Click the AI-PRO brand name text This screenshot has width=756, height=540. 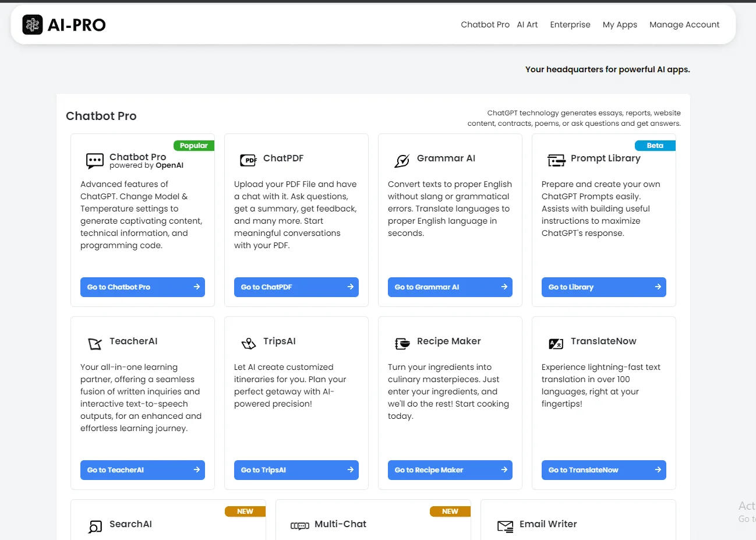pyautogui.click(x=77, y=25)
